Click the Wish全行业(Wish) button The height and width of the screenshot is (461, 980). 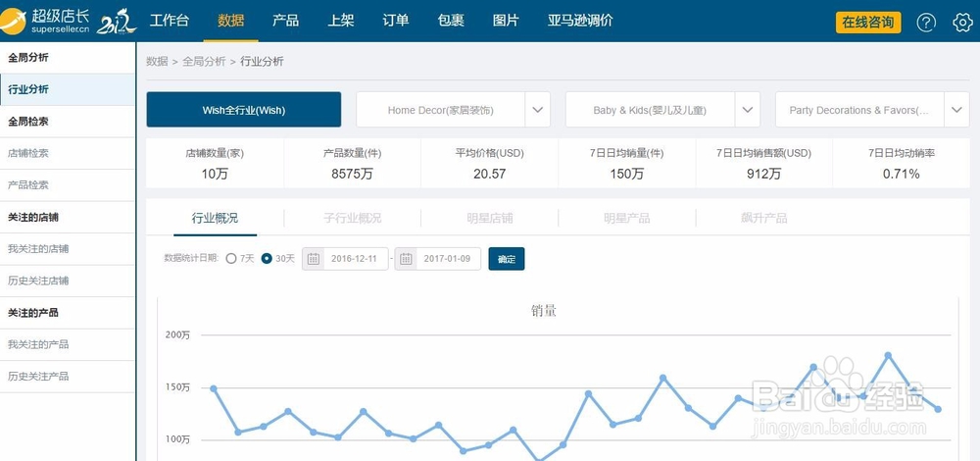(x=244, y=110)
